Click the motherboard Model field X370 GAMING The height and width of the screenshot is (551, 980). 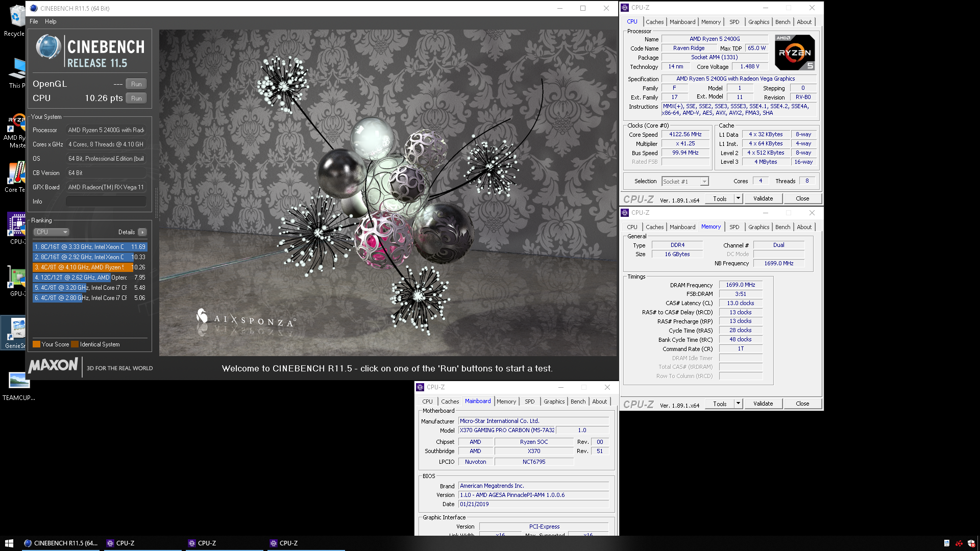click(507, 431)
